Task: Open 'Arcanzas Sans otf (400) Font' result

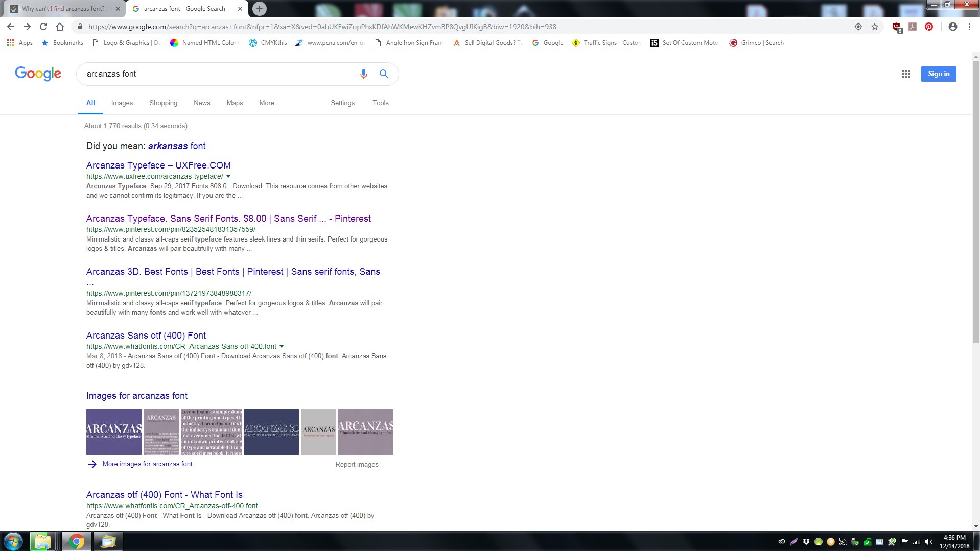Action: pos(146,336)
